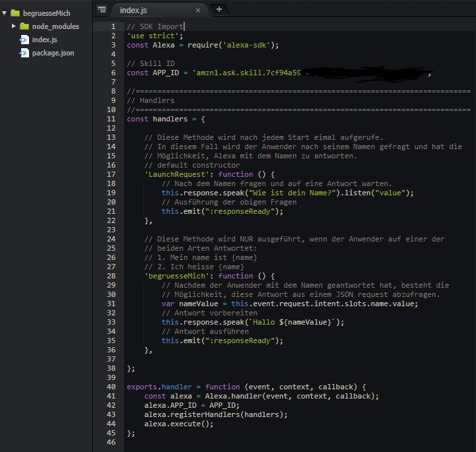The image size is (476, 452).
Task: Click line number 40 in the gutter
Action: point(111,387)
